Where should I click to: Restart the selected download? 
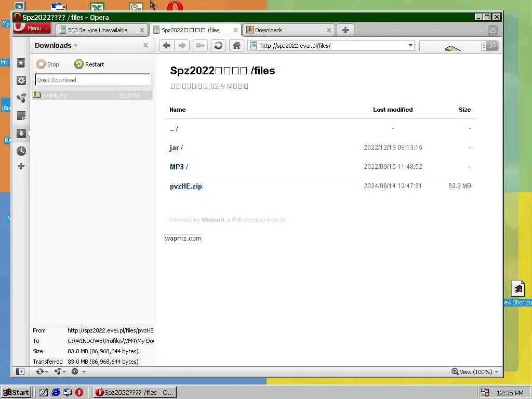89,64
